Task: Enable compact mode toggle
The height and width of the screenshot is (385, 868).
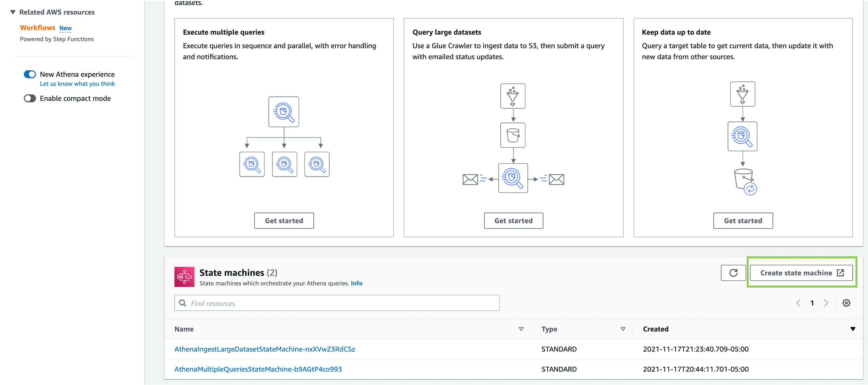Action: pyautogui.click(x=30, y=98)
